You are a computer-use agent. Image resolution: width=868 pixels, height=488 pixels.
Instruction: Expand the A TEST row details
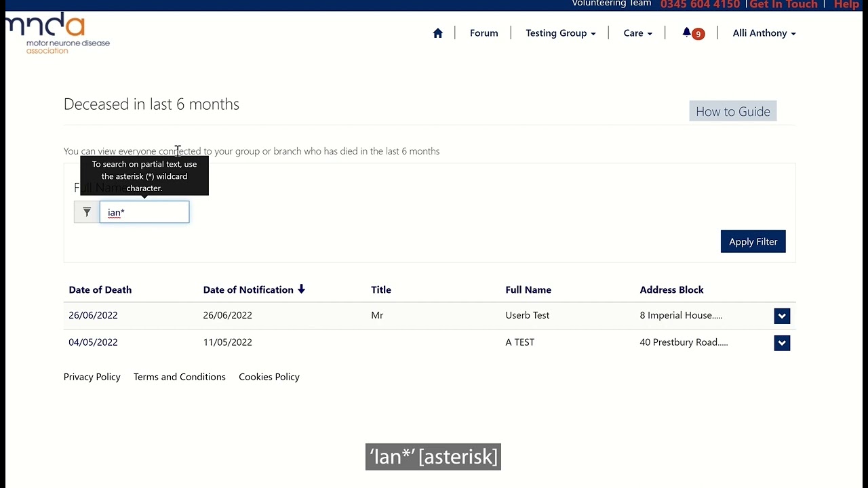pyautogui.click(x=782, y=343)
